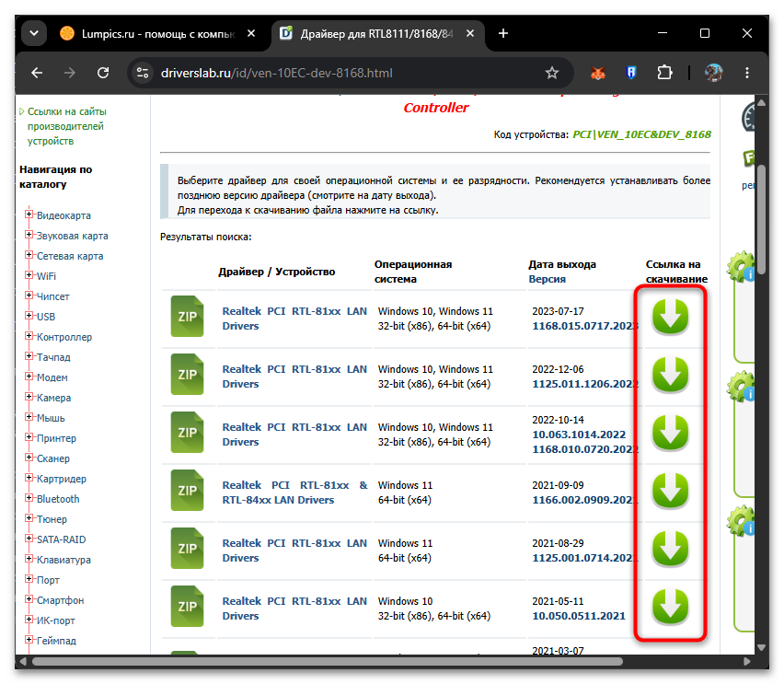Open the Картридер catalog item

(62, 479)
